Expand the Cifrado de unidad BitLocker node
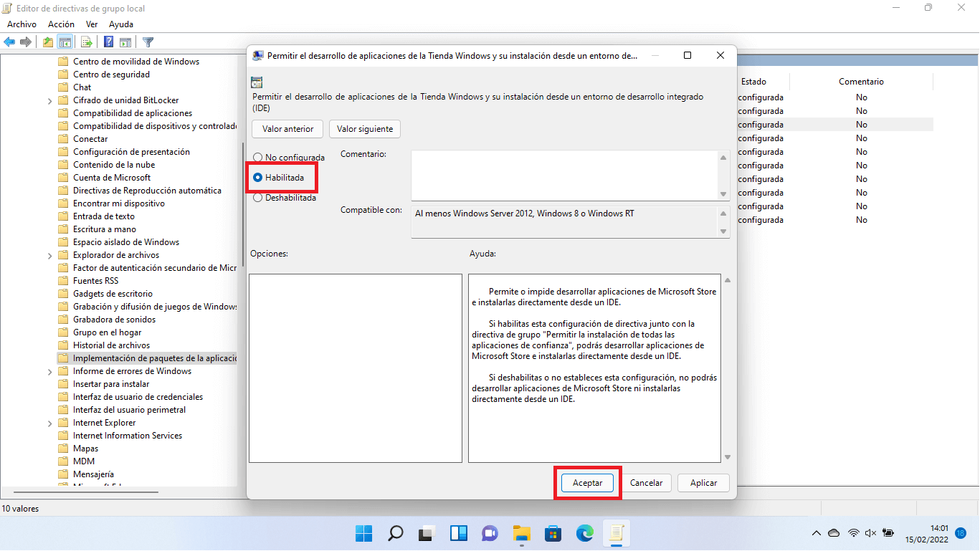Viewport: 980px width, 551px height. point(49,100)
